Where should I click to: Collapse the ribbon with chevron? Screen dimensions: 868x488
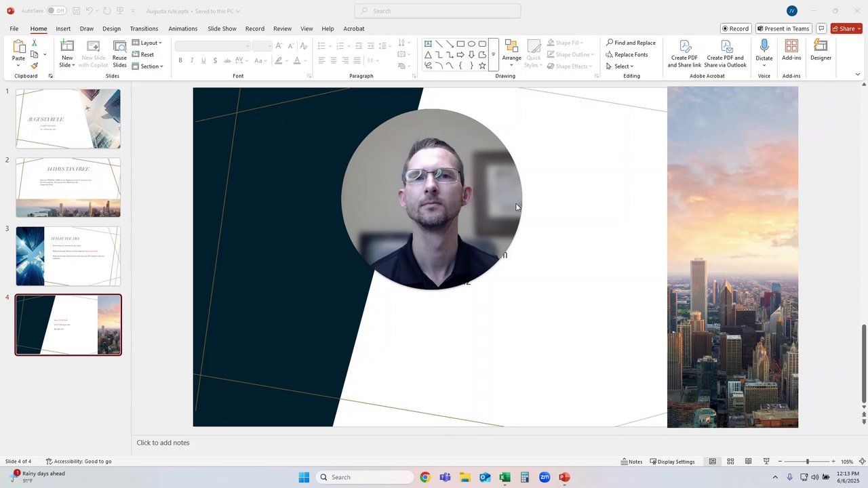pos(857,75)
